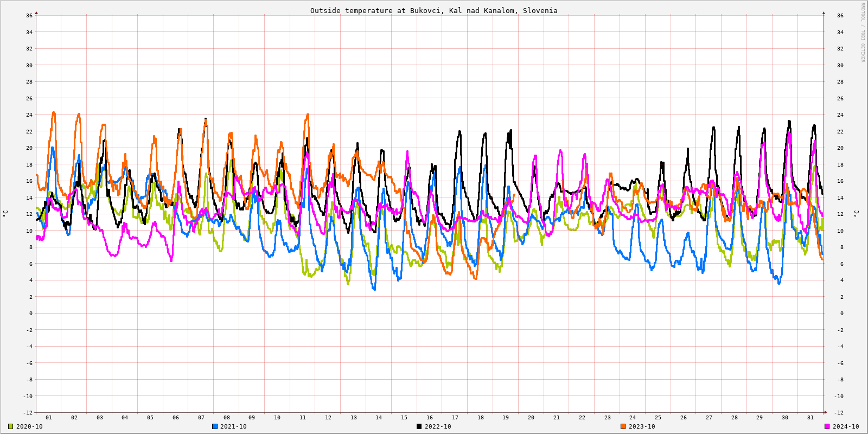Screen dimensions: 868x434
Task: Click the black 2022-10 legend swatch
Action: coord(419,426)
